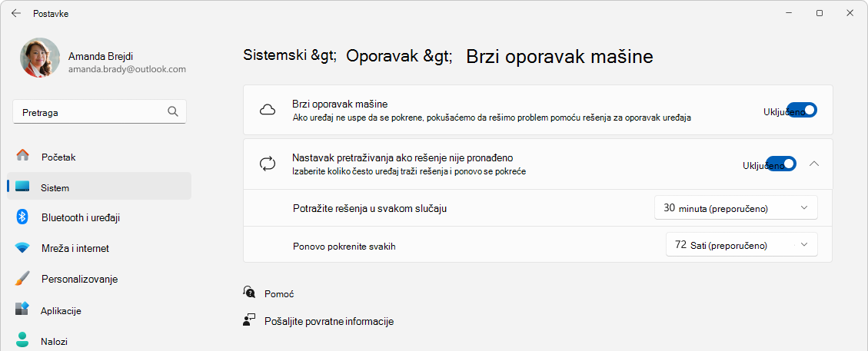868x351 pixels.
Task: Click the Sistemski breadcrumb
Action: tap(290, 56)
